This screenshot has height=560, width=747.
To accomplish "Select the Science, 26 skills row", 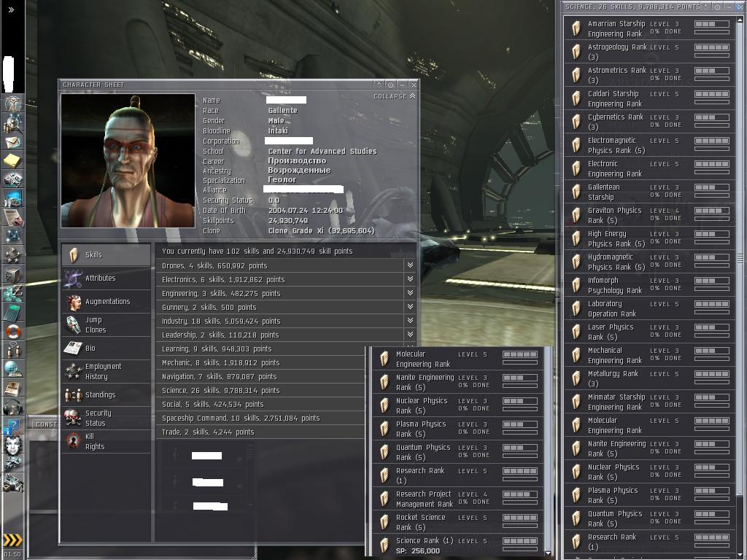I will 261,391.
